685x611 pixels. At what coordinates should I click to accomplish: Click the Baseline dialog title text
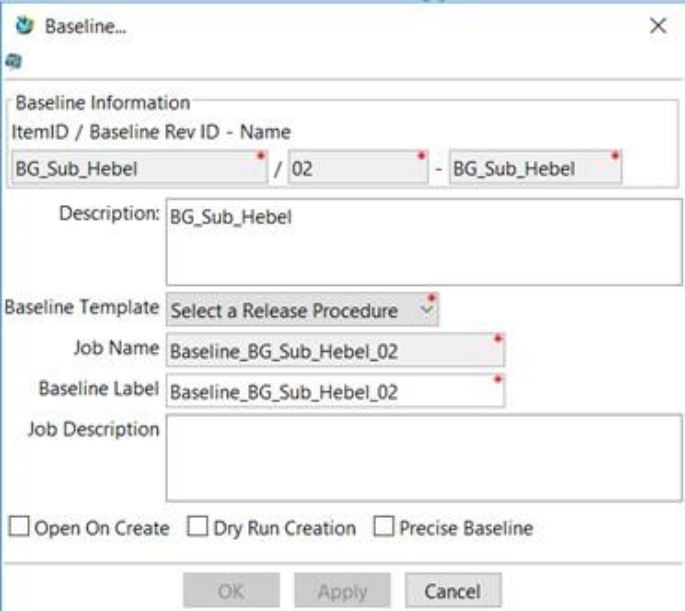(x=85, y=27)
